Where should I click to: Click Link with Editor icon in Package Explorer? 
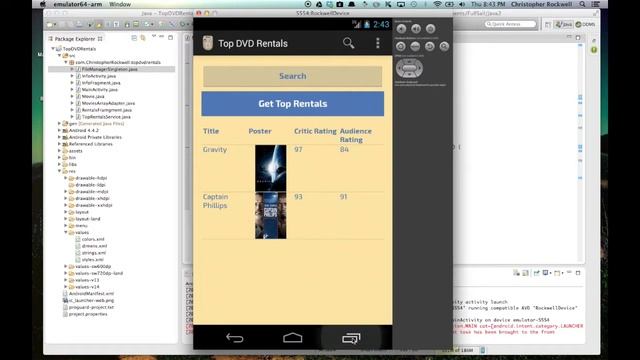point(143,38)
